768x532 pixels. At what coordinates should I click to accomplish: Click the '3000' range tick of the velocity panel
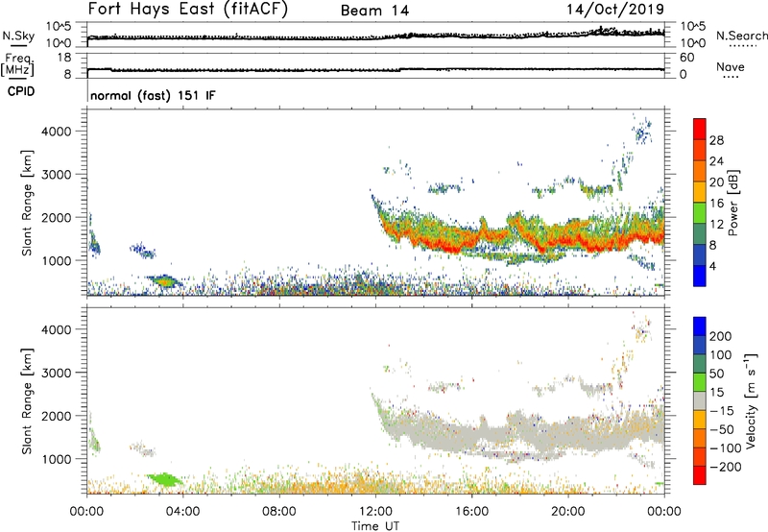pyautogui.click(x=57, y=373)
